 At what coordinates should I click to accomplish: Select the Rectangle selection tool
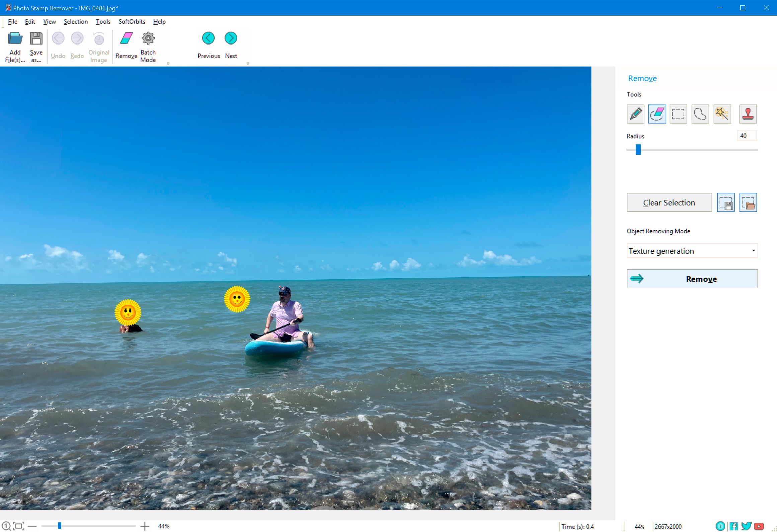click(678, 113)
